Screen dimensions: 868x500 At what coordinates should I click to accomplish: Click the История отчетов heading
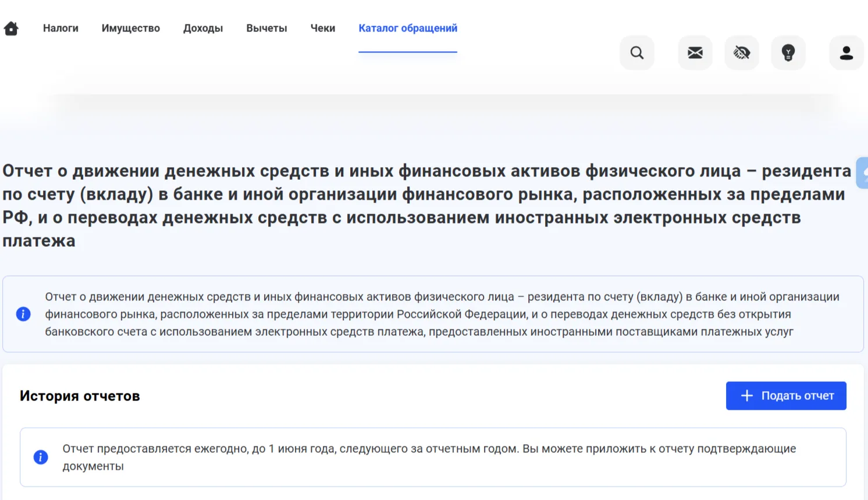pyautogui.click(x=80, y=396)
